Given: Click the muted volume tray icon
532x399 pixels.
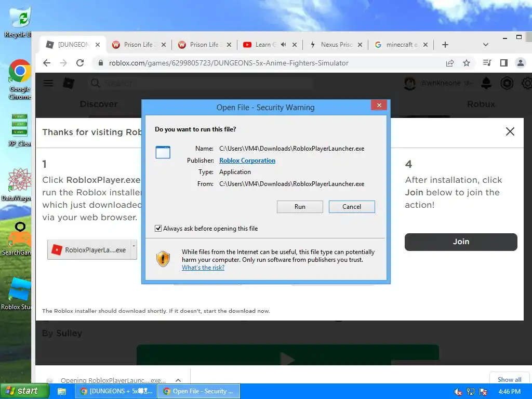Looking at the screenshot, I should pos(458,392).
